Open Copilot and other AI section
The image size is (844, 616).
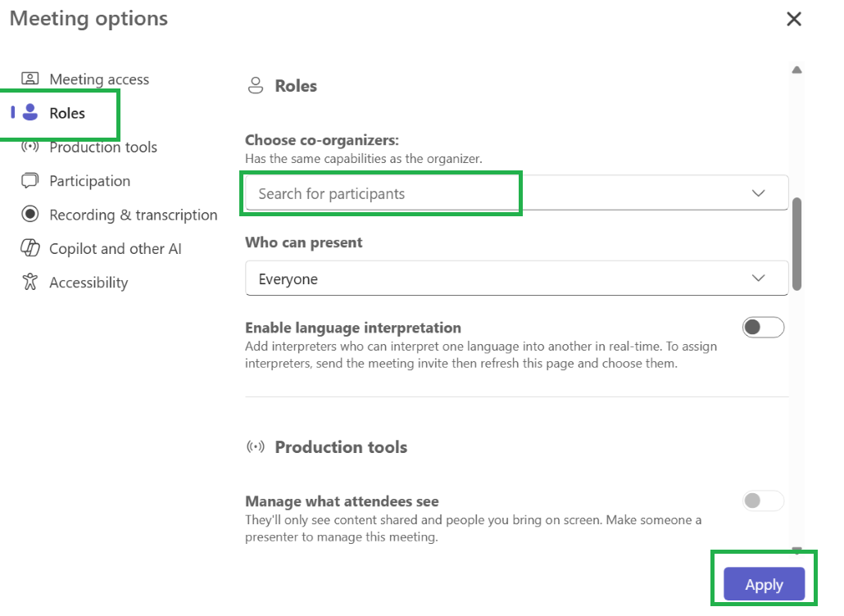point(116,248)
